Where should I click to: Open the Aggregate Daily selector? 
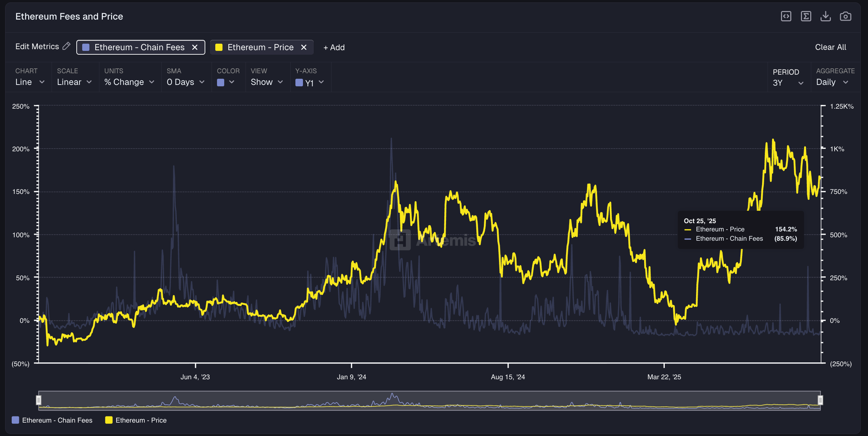point(832,82)
